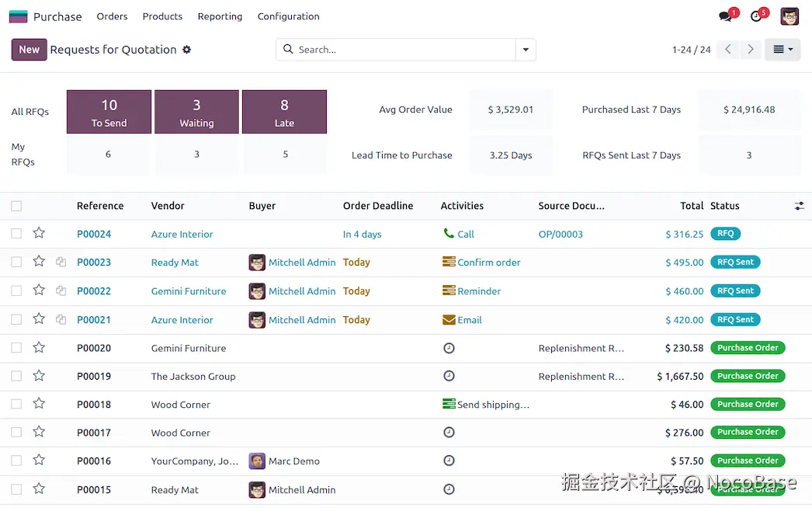Select the checkbox on the P00024 row

point(16,234)
